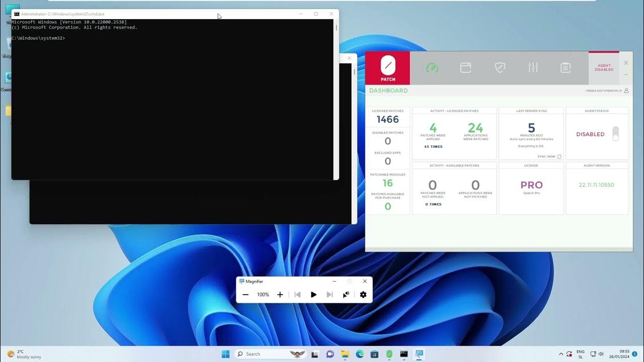Click Magnifier play reading button
The height and width of the screenshot is (362, 644).
tap(313, 295)
